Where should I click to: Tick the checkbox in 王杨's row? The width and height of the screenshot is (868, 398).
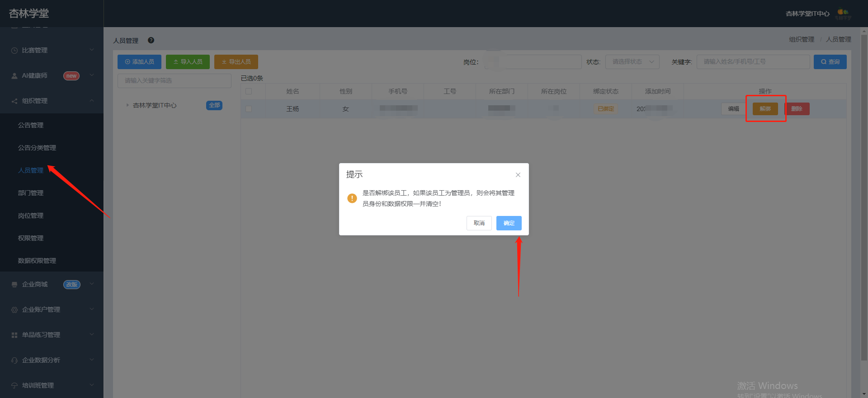249,109
